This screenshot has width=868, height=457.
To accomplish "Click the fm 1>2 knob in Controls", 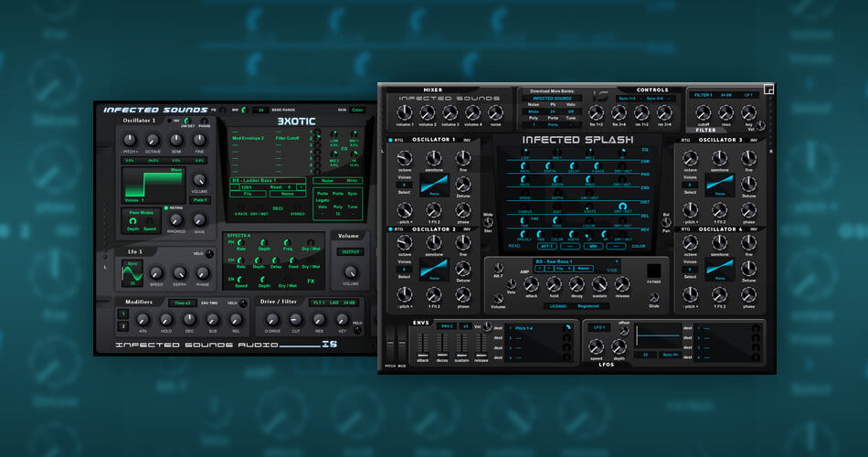I will click(x=596, y=113).
